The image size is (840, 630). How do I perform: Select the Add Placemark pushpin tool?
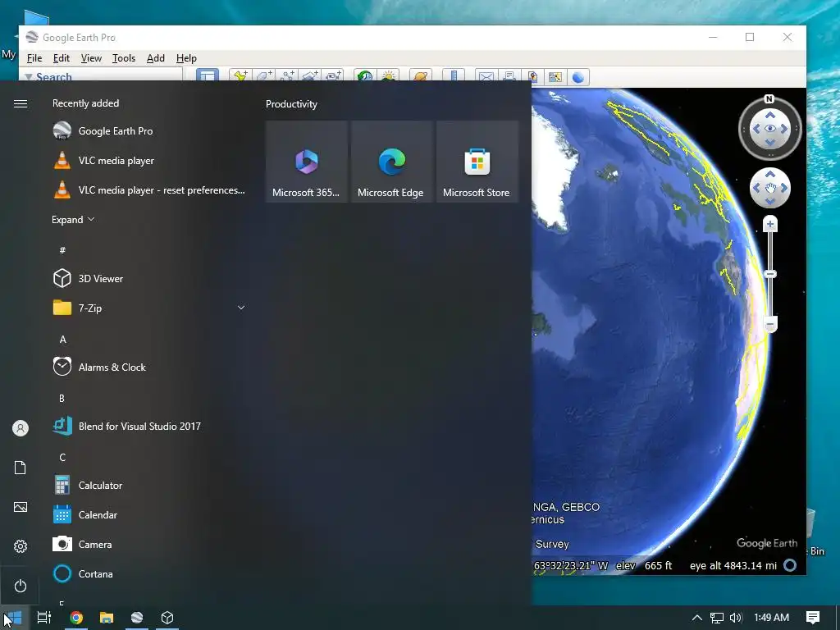240,75
